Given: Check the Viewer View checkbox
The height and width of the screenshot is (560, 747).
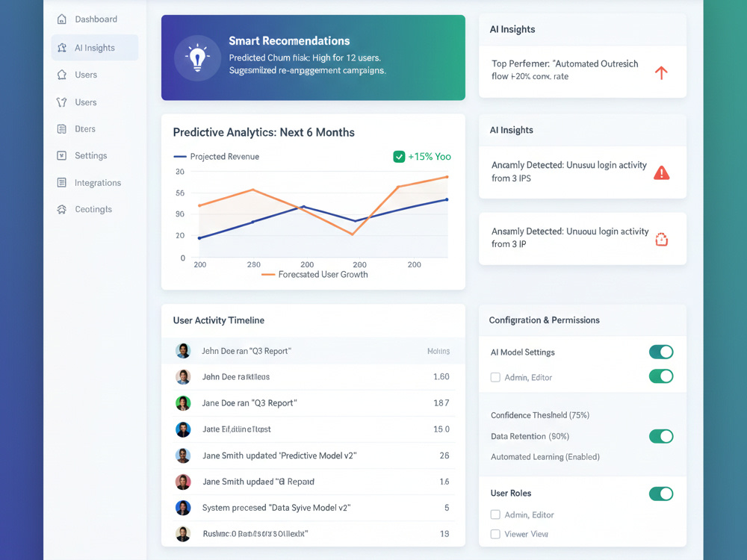Looking at the screenshot, I should coord(495,535).
